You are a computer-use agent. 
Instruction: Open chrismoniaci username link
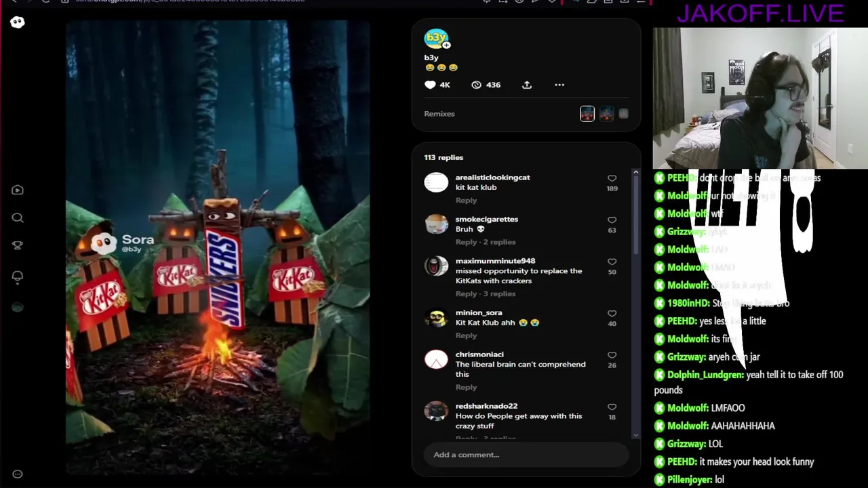tap(479, 354)
